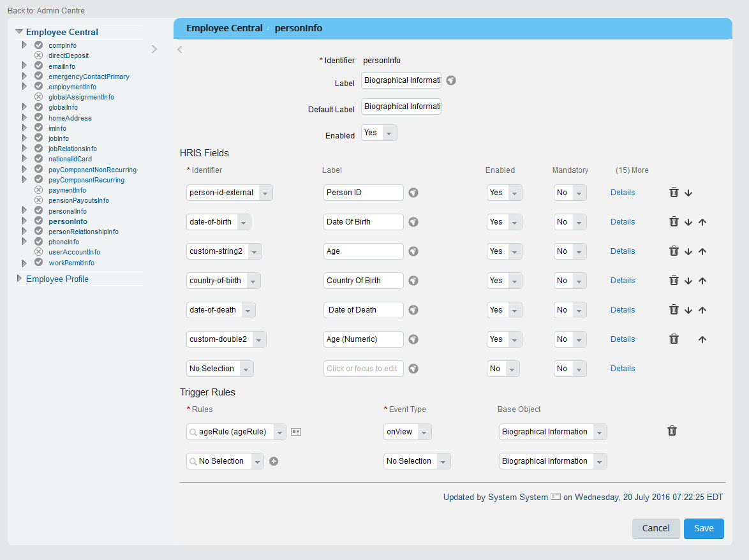
Task: Select compInfo in tree
Action: click(x=62, y=45)
